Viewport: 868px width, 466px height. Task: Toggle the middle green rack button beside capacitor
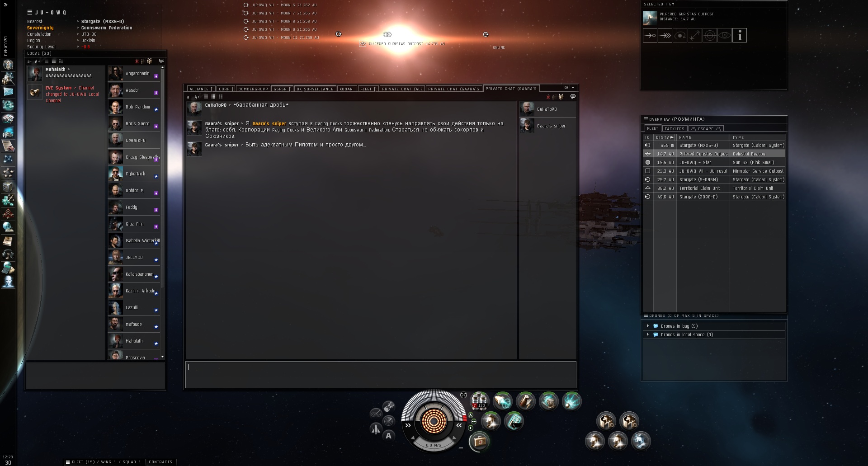tap(474, 421)
